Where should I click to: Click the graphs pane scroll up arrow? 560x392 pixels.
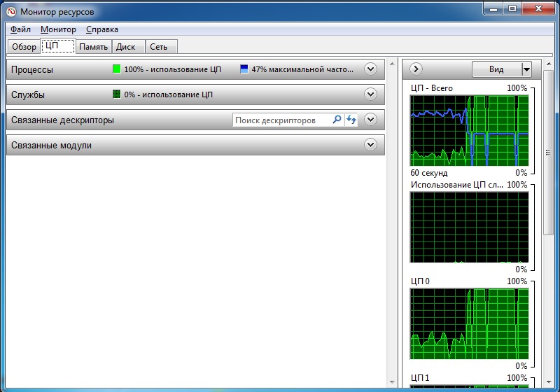pyautogui.click(x=548, y=64)
